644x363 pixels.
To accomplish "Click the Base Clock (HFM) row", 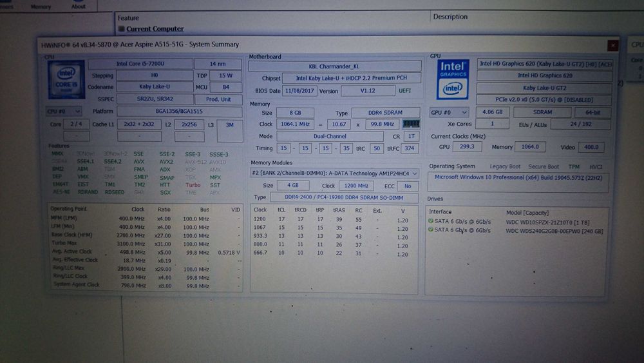I will [146, 235].
